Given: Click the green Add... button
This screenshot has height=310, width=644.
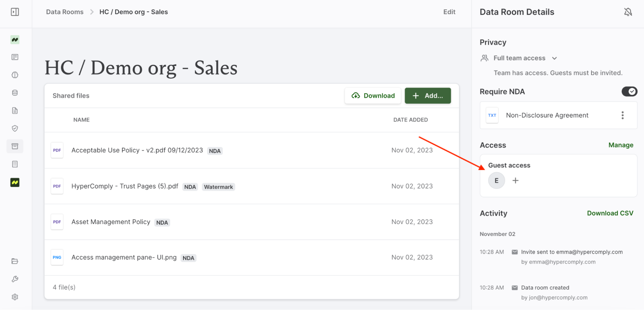Looking at the screenshot, I should 428,96.
